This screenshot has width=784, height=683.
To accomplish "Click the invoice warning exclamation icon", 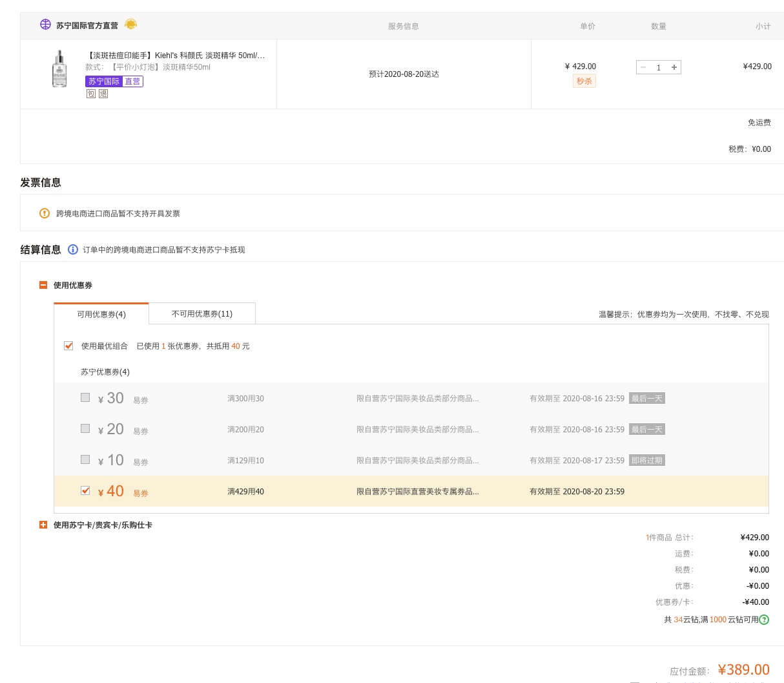I will (45, 213).
